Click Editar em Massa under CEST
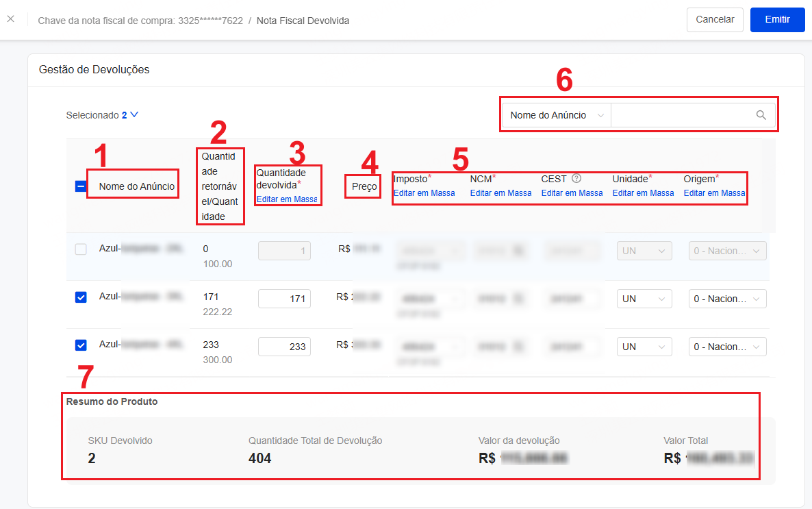This screenshot has width=812, height=509. pos(572,193)
